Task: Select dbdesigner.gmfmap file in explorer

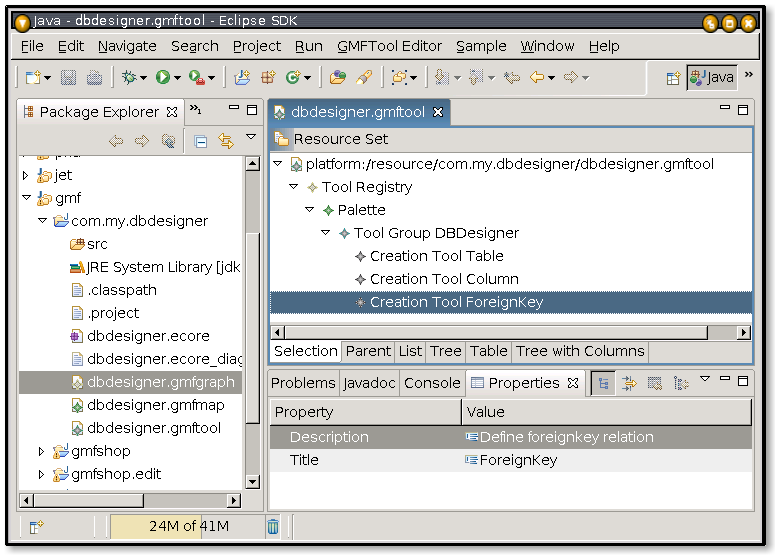Action: point(155,405)
